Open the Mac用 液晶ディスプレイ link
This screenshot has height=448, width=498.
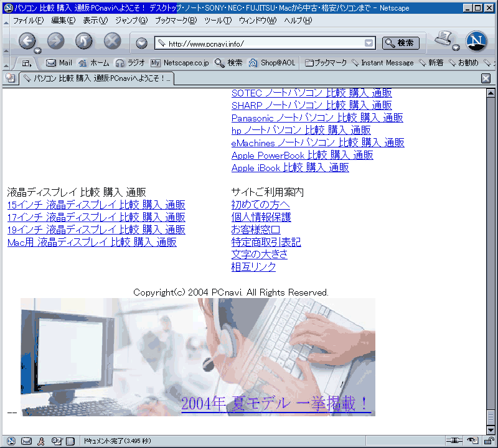92,242
